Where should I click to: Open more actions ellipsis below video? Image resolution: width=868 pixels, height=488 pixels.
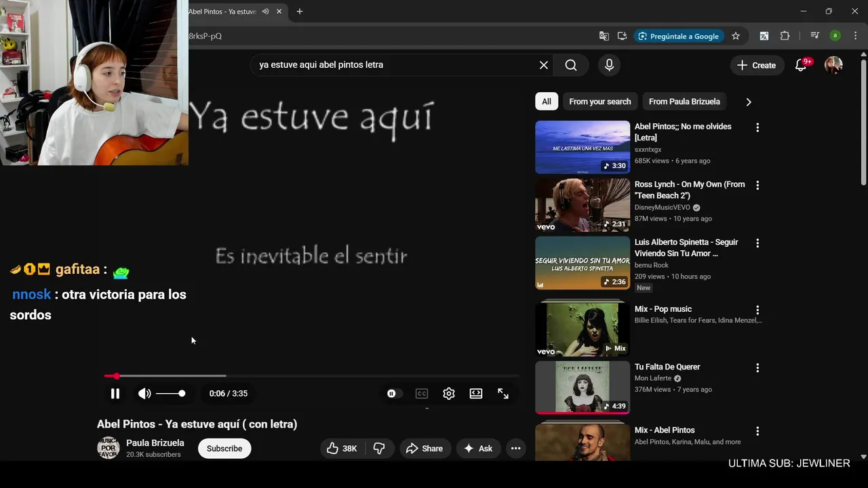click(515, 448)
